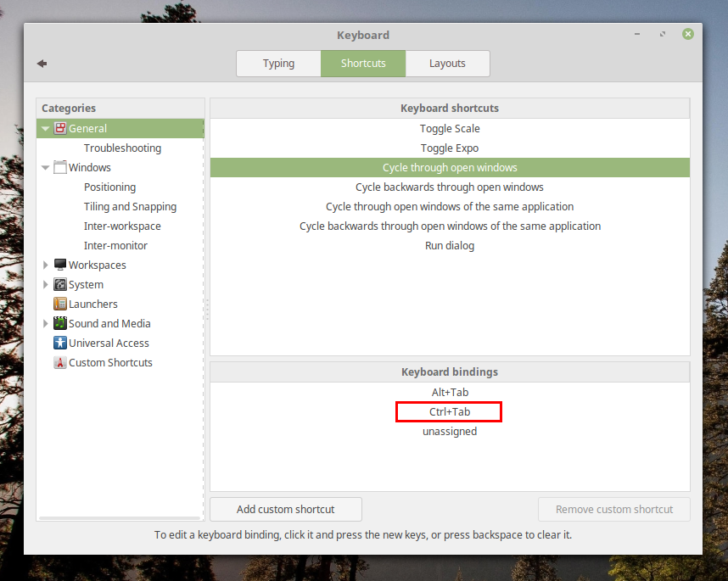Viewport: 728px width, 581px height.
Task: Click the Custom Shortcuts icon
Action: click(60, 363)
